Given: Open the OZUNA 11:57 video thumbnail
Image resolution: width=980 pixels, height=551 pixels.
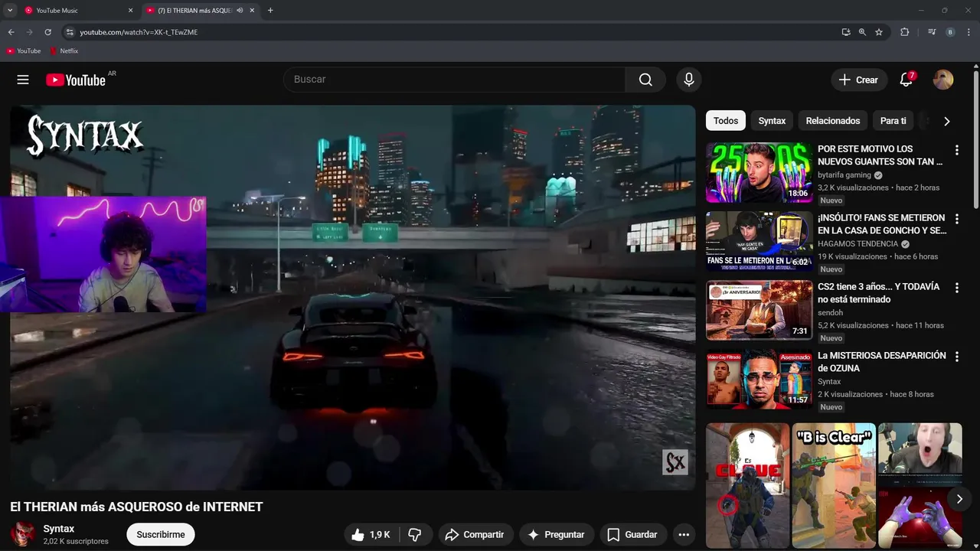Looking at the screenshot, I should (759, 380).
